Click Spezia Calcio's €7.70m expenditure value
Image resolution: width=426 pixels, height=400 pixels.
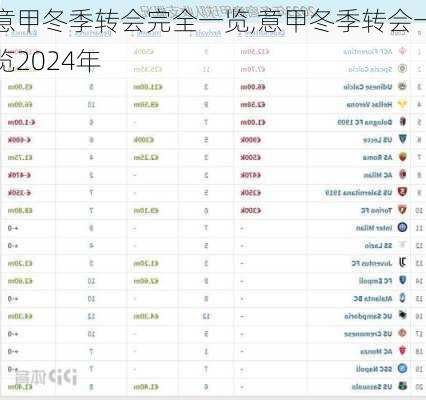253,69
